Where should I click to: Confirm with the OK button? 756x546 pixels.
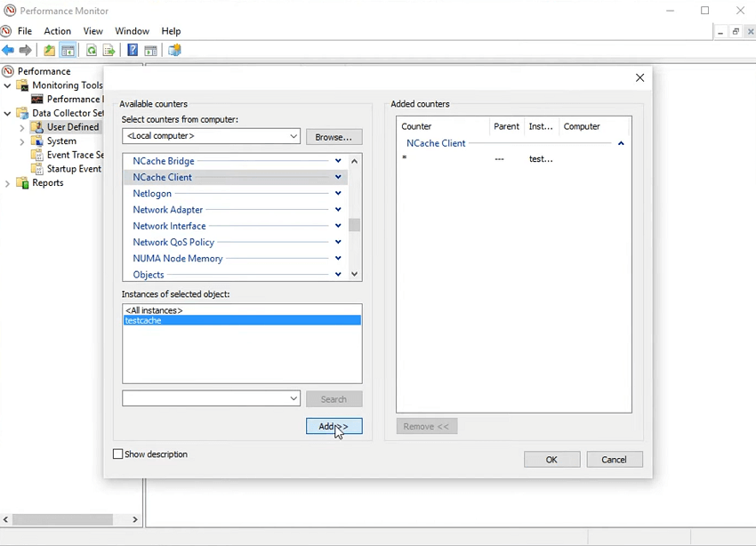[551, 459]
